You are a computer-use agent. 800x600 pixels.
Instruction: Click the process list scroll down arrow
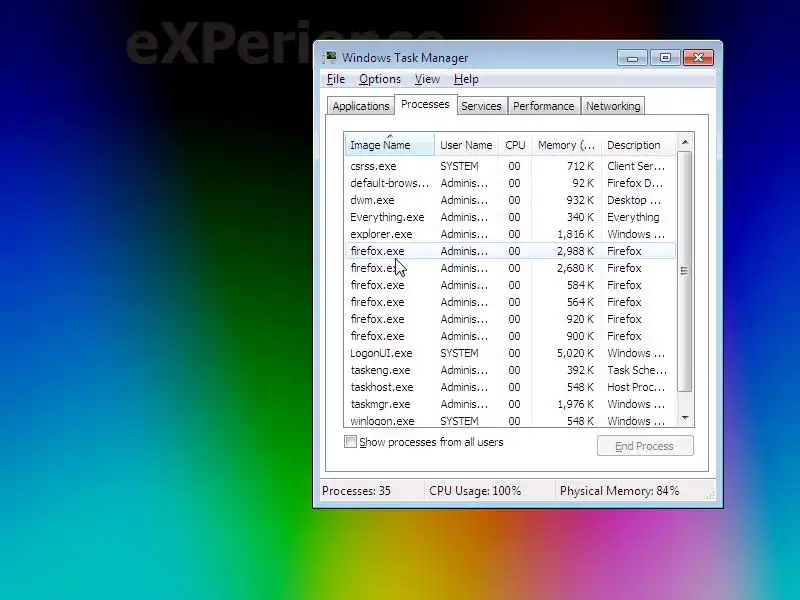(685, 418)
